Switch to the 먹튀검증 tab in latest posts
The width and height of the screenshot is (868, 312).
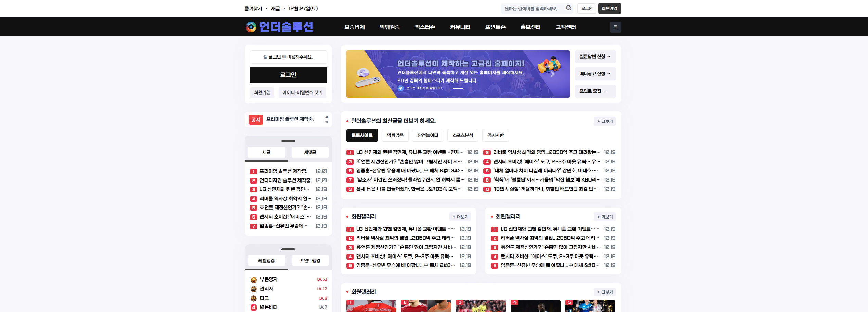[x=395, y=135]
